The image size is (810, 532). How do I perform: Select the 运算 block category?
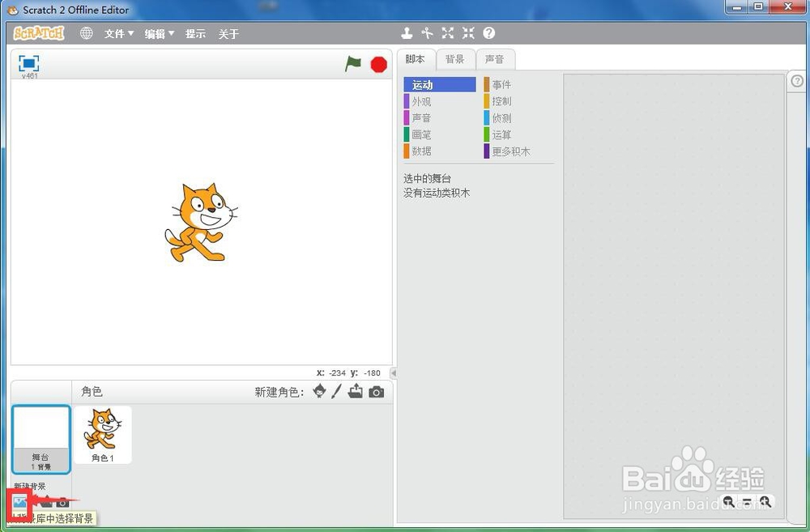coord(519,134)
